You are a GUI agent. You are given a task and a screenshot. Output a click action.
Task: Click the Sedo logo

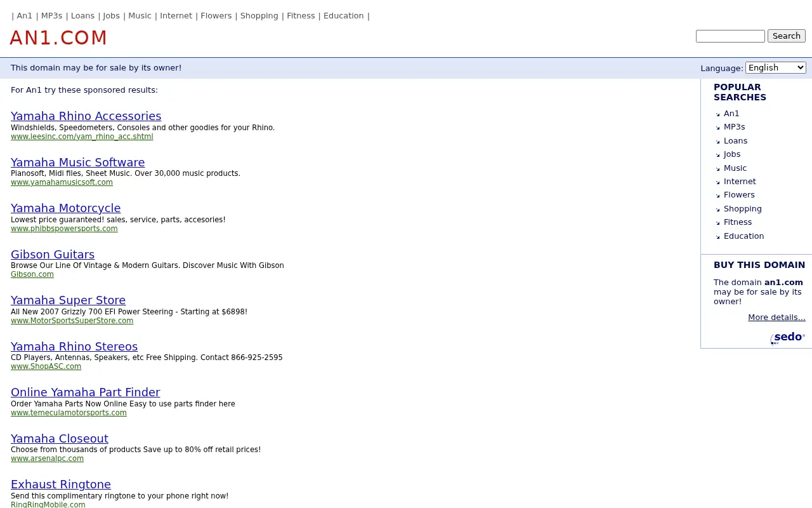point(788,337)
